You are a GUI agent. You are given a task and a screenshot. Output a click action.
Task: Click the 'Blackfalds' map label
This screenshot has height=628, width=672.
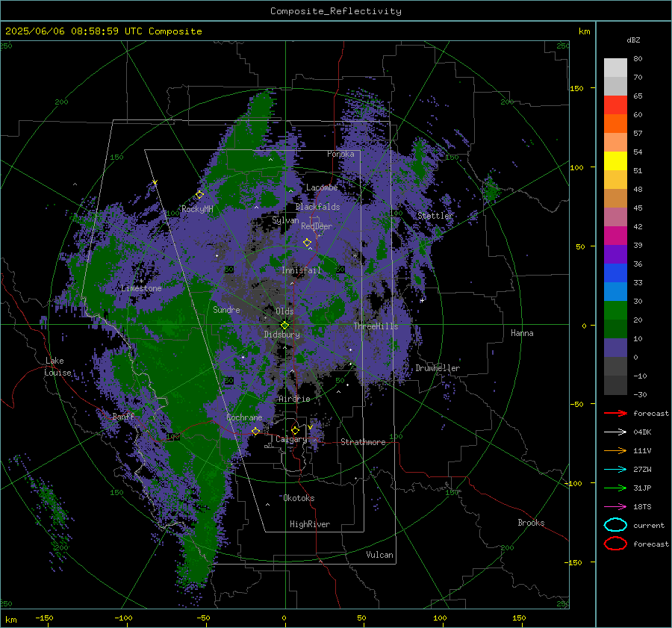[317, 207]
